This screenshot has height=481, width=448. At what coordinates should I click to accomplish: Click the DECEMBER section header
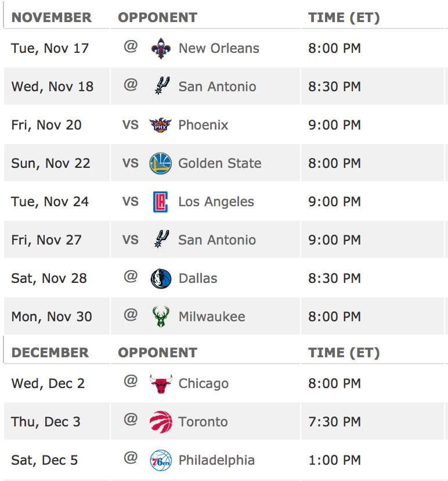click(x=50, y=353)
